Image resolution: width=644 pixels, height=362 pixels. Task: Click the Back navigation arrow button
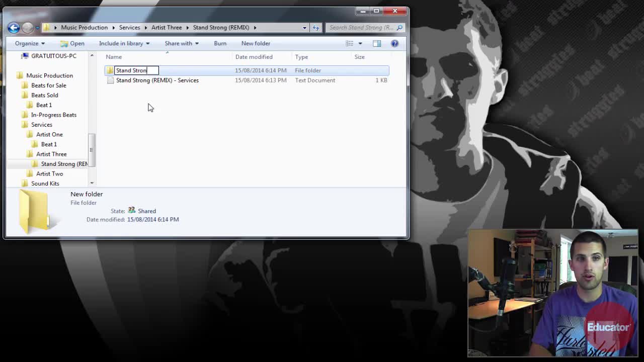[x=14, y=28]
